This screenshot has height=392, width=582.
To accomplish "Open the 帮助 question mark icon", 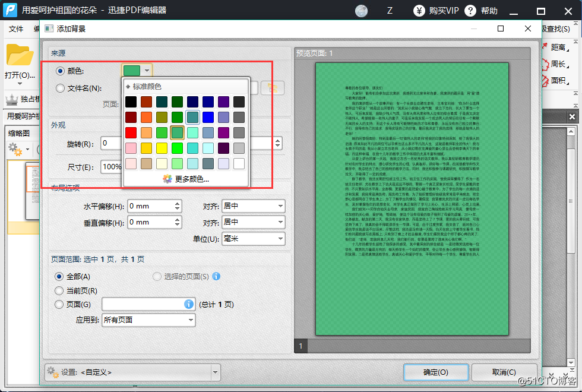I will point(470,11).
